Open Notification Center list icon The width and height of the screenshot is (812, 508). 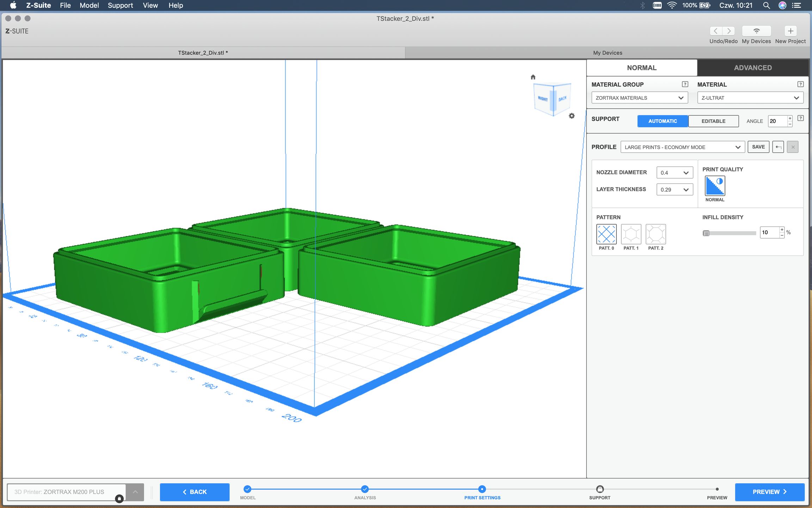[x=796, y=5]
